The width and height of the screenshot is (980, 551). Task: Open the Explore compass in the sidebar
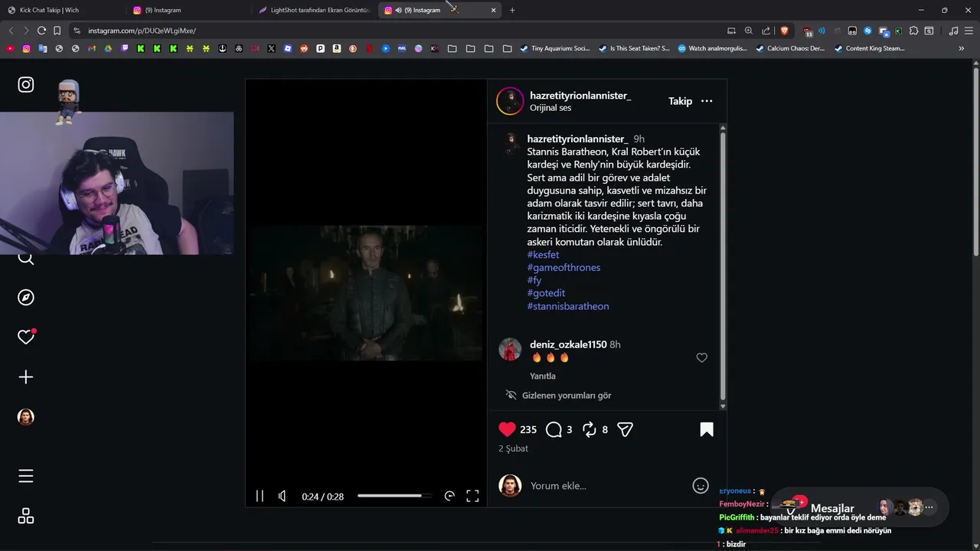click(26, 298)
